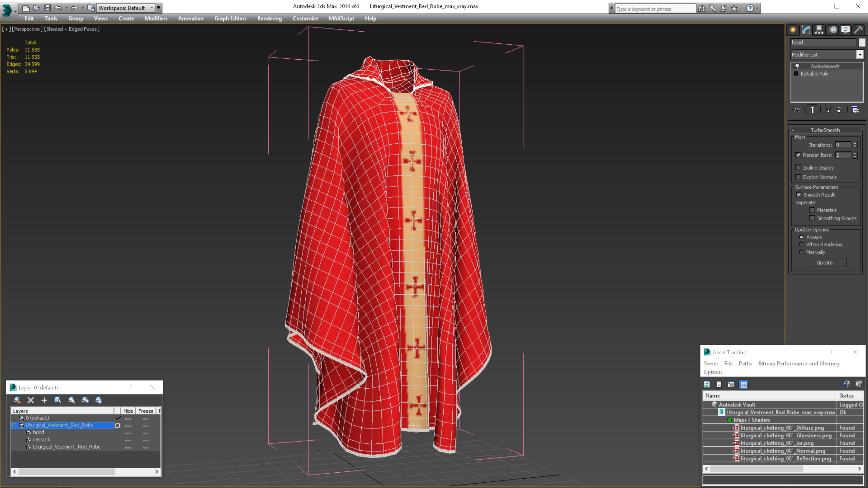Expand the Editable Poly stack entry
The height and width of the screenshot is (488, 868).
[796, 74]
